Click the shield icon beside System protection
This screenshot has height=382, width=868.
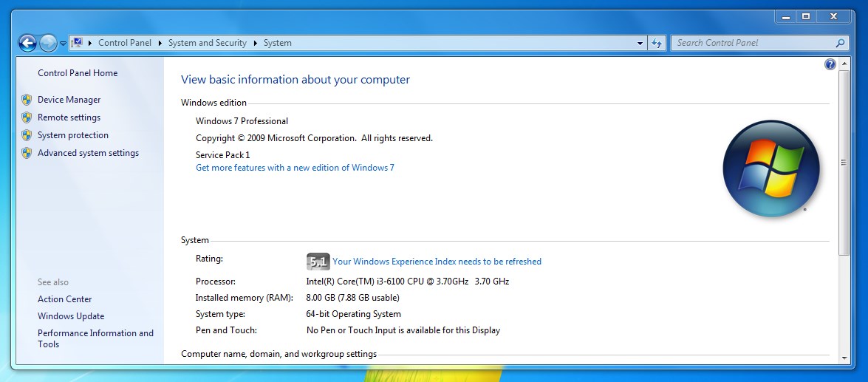[27, 135]
